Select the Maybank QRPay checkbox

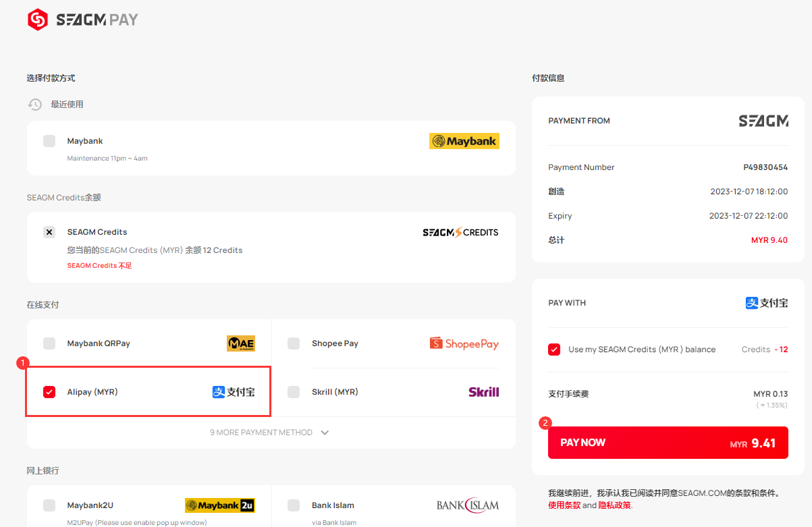point(49,343)
